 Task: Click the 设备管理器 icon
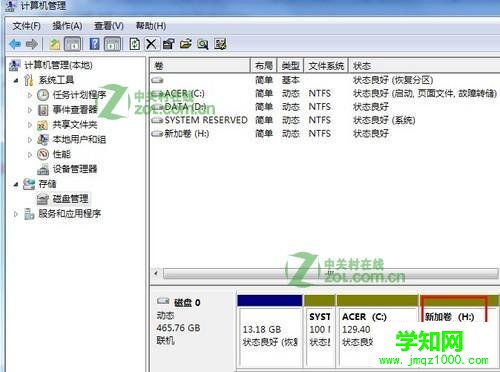coord(43,169)
